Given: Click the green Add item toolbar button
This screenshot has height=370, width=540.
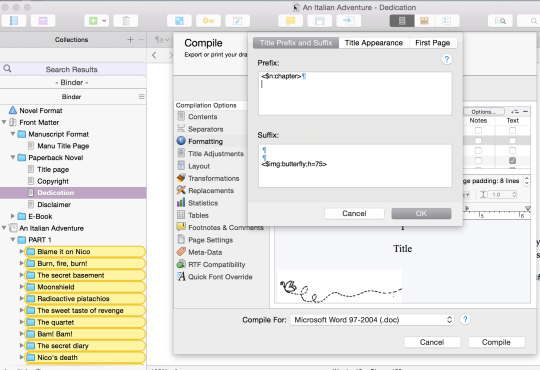Looking at the screenshot, I should coord(93,21).
